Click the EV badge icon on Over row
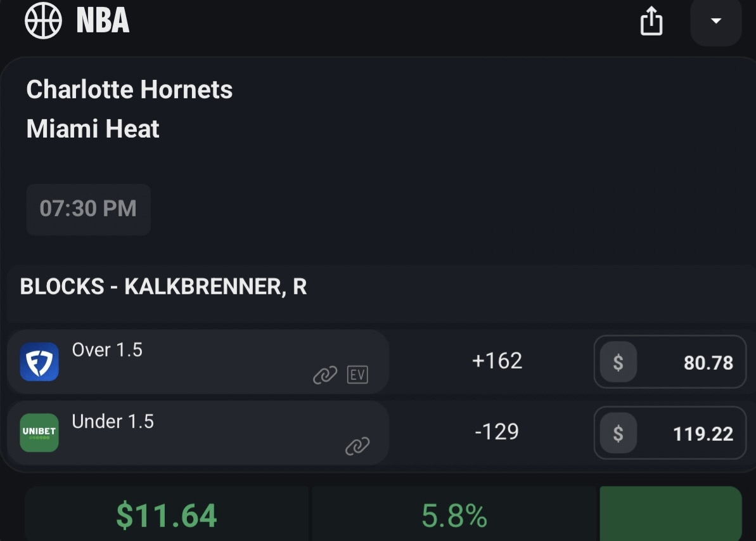This screenshot has height=541, width=756. tap(357, 375)
